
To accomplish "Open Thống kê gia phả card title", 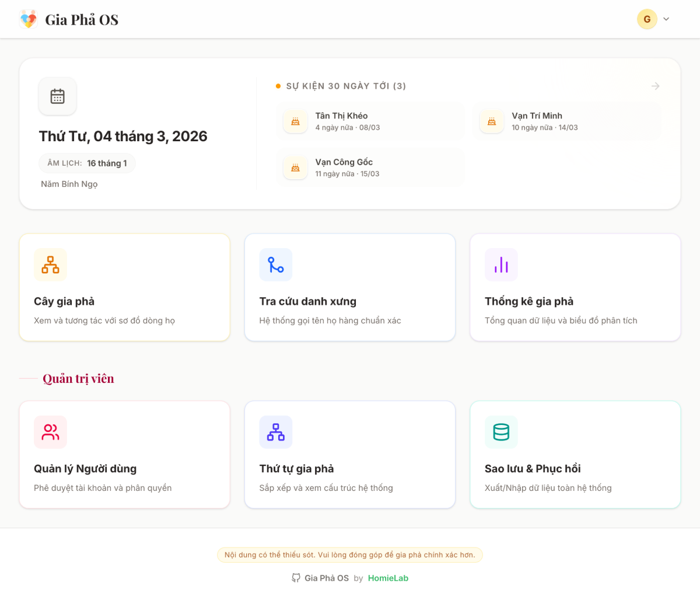I will click(528, 301).
